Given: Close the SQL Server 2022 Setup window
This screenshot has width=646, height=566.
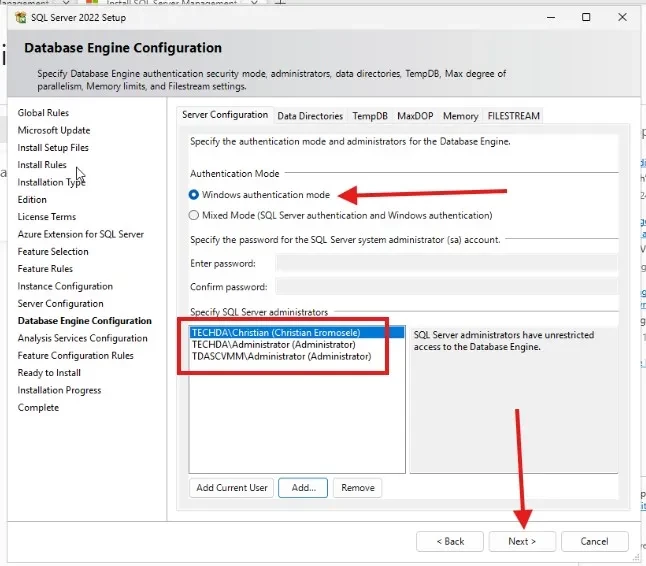Looking at the screenshot, I should pos(622,17).
